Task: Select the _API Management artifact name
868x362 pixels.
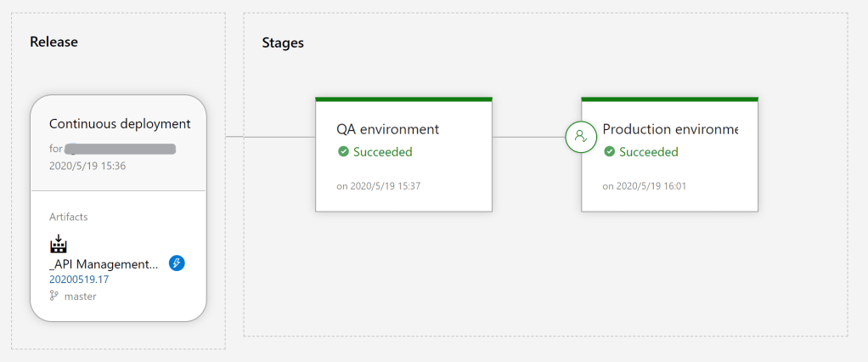Action: [104, 264]
